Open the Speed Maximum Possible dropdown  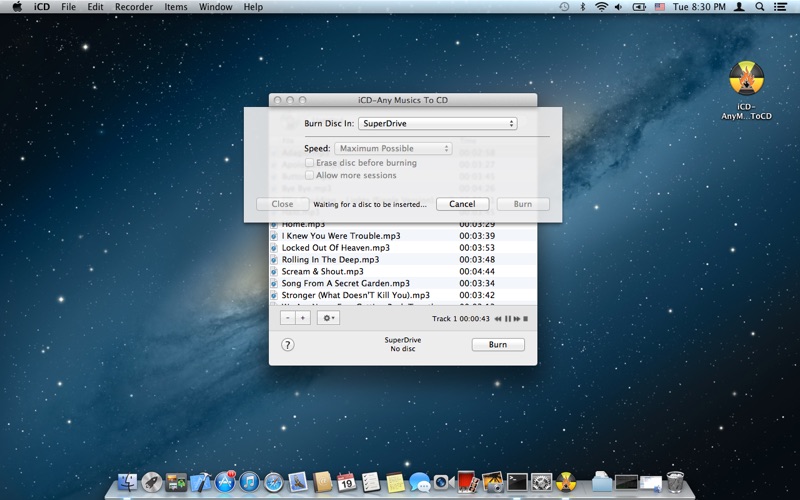click(x=393, y=148)
